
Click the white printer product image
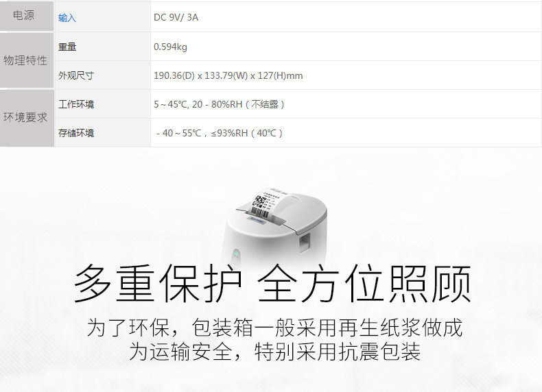point(274,226)
